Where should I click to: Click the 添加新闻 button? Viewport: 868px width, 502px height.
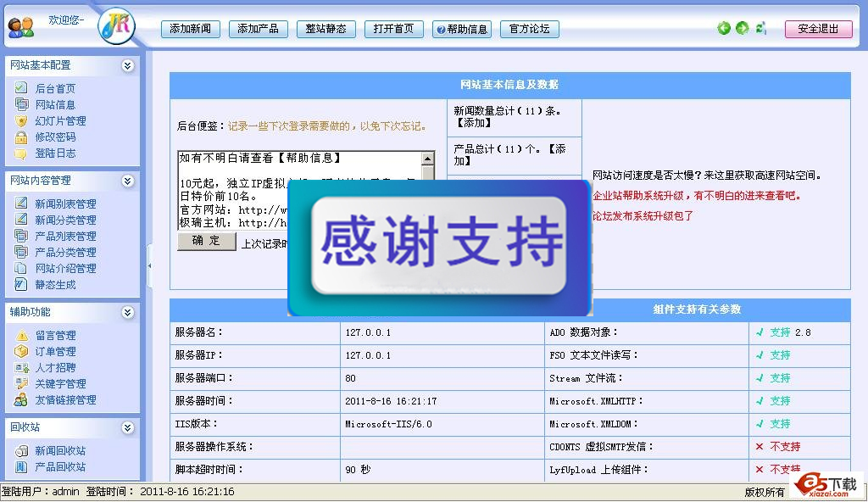pos(191,29)
